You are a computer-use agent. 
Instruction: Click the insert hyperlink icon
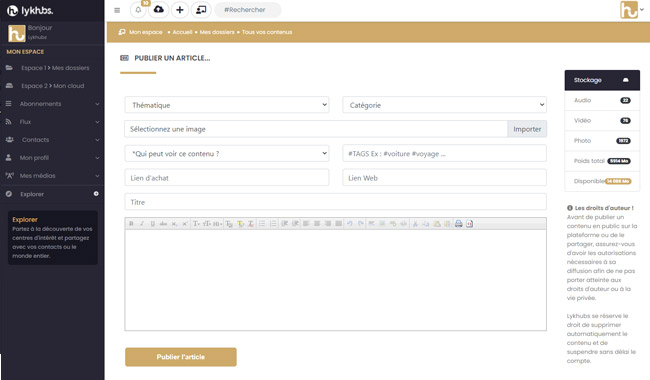(x=393, y=224)
